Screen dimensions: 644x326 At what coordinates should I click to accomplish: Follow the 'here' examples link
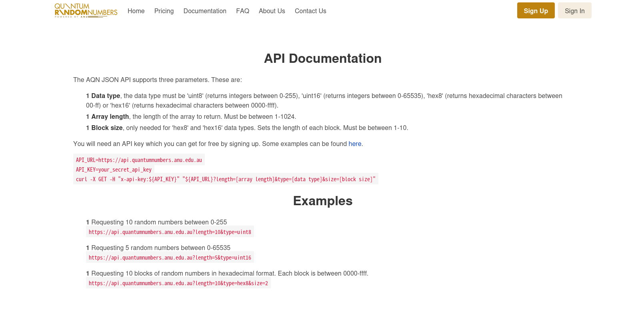tap(355, 144)
